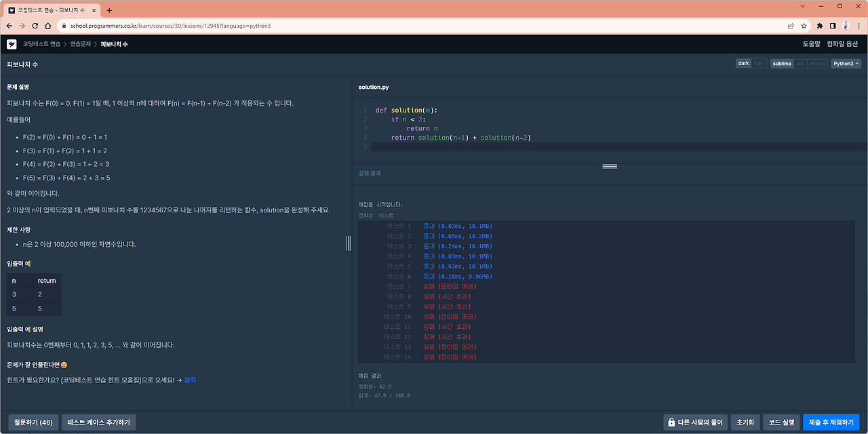Click the 테스트 케이스 추가하기 button

click(99, 422)
